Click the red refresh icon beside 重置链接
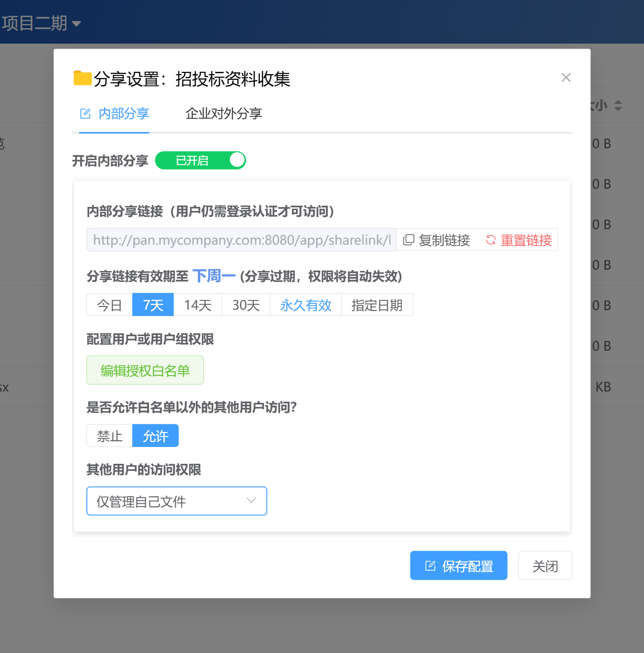Image resolution: width=644 pixels, height=653 pixels. pos(491,240)
